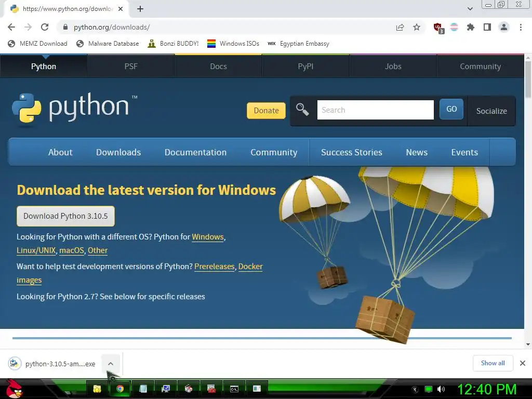Screen dimensions: 532x399
Task: Click Download Python 3.10.5 button
Action: [65, 216]
